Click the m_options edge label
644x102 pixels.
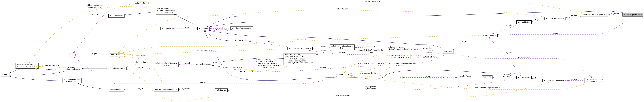615,14
